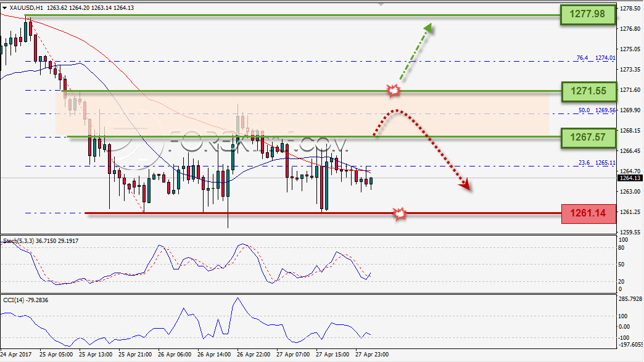This screenshot has width=644, height=362.
Task: Select the 76.4 1274.01 Fibonacci label
Action: [596, 58]
